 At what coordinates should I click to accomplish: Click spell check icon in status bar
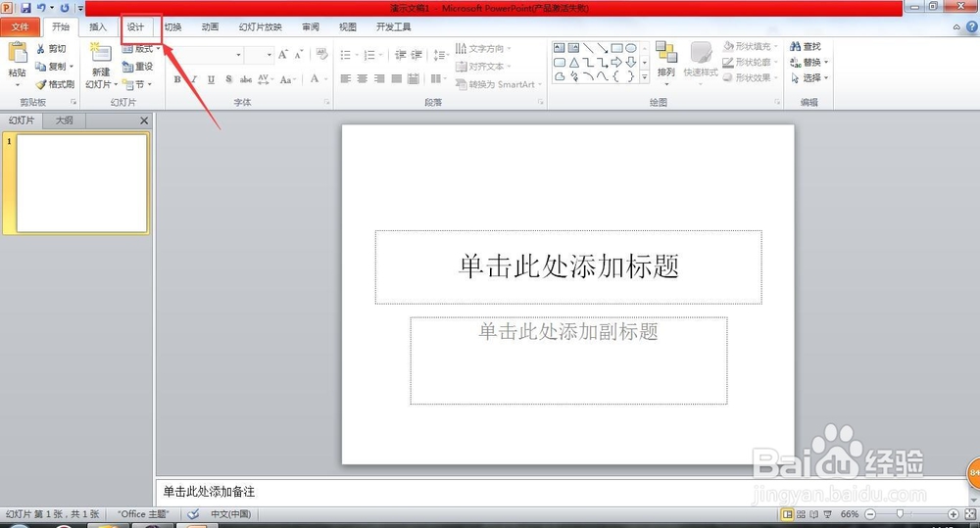tap(194, 514)
